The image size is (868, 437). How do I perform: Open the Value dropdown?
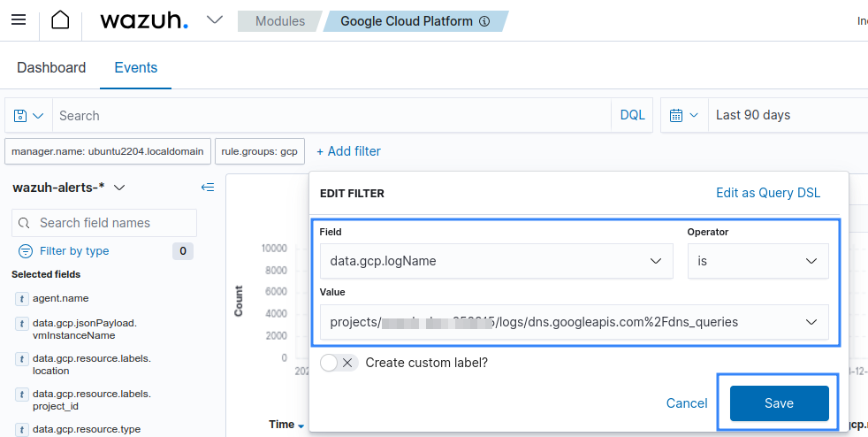point(574,322)
